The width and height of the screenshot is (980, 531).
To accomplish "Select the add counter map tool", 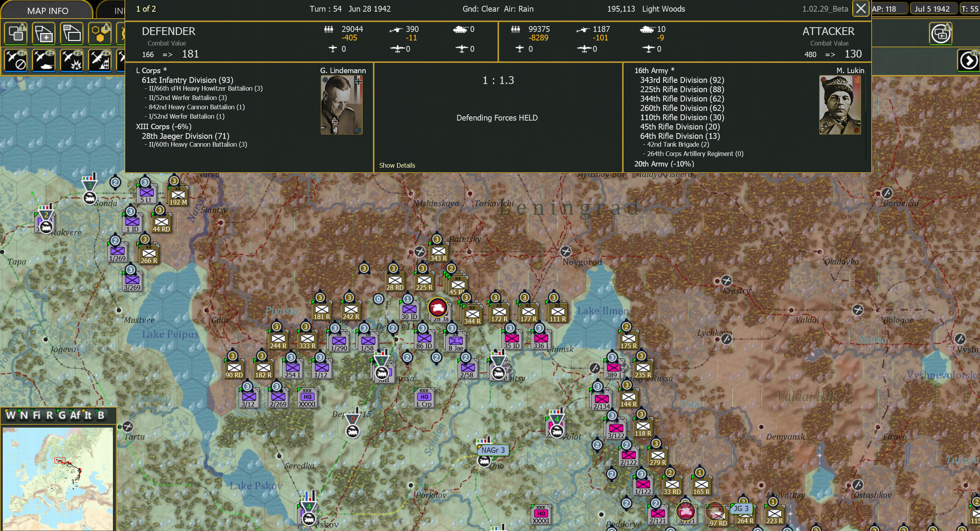I will (x=44, y=34).
